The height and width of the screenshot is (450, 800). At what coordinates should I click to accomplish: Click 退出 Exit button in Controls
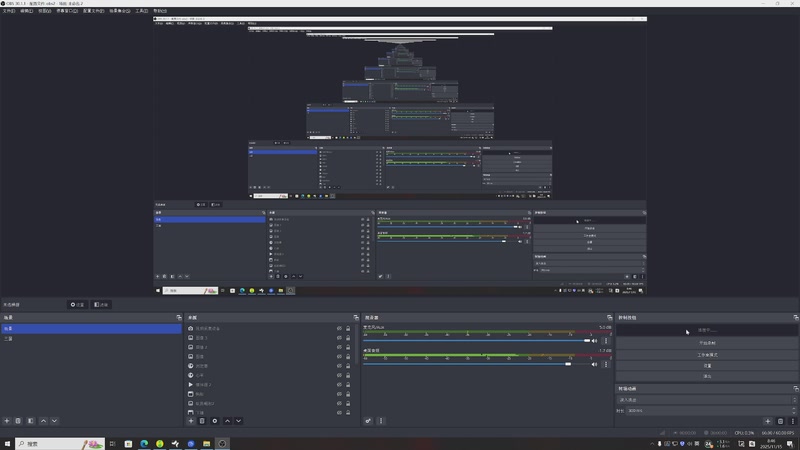pos(707,376)
